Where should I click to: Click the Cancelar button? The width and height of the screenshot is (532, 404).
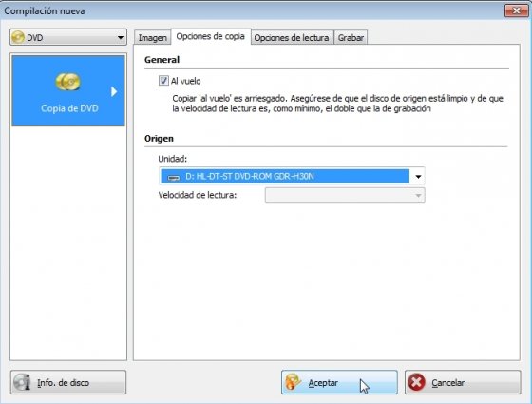pyautogui.click(x=463, y=382)
